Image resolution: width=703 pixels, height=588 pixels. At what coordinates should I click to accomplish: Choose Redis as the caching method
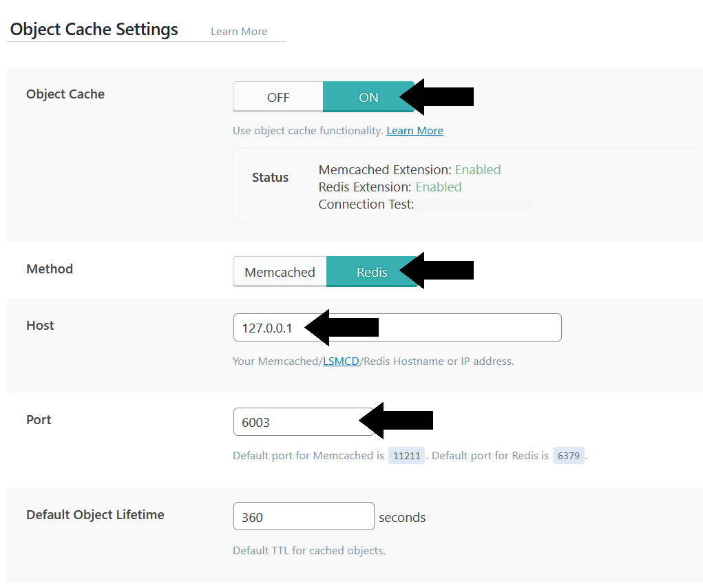click(x=372, y=271)
